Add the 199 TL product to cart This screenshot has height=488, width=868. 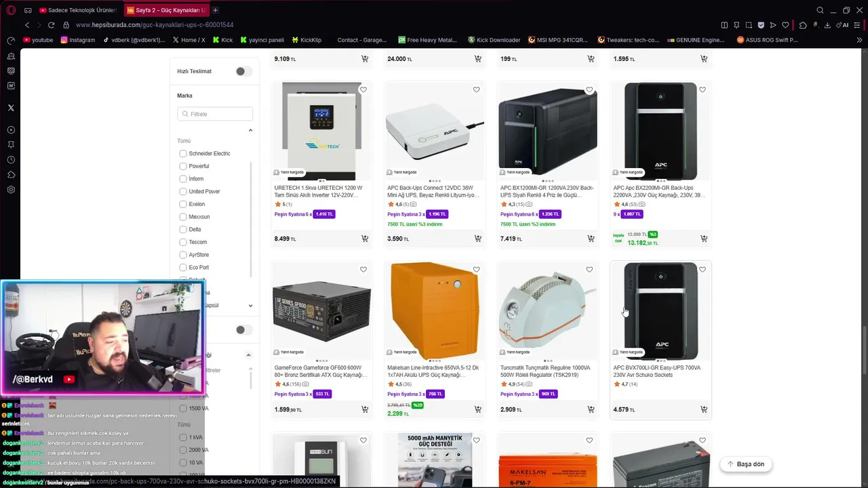pos(591,59)
